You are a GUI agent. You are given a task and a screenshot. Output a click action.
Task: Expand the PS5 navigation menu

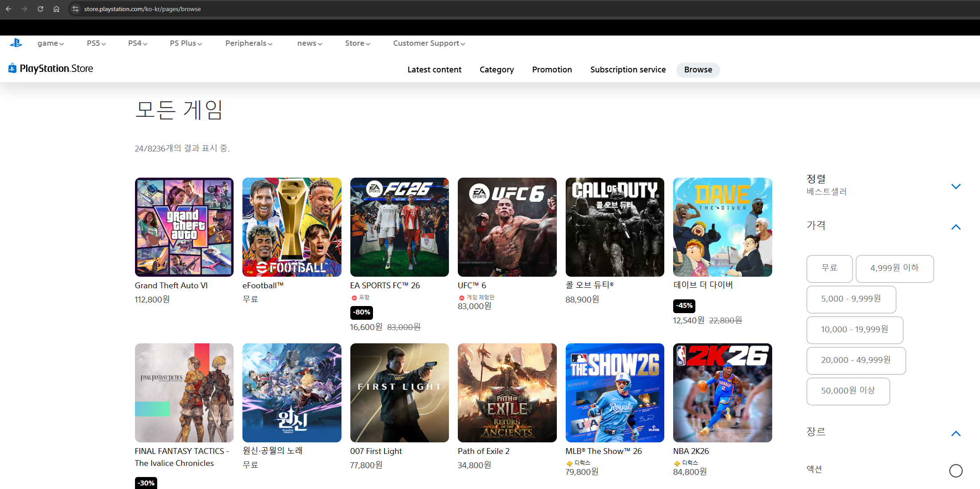96,43
